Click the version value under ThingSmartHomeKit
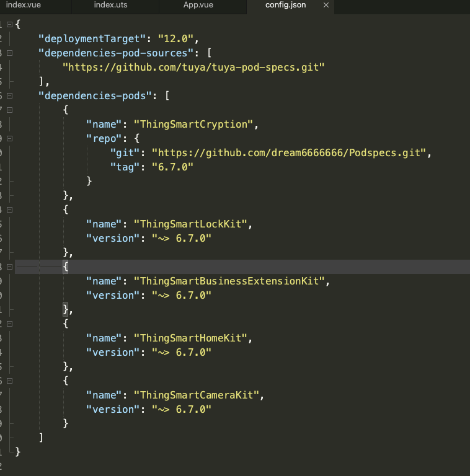The image size is (470, 476). (182, 353)
